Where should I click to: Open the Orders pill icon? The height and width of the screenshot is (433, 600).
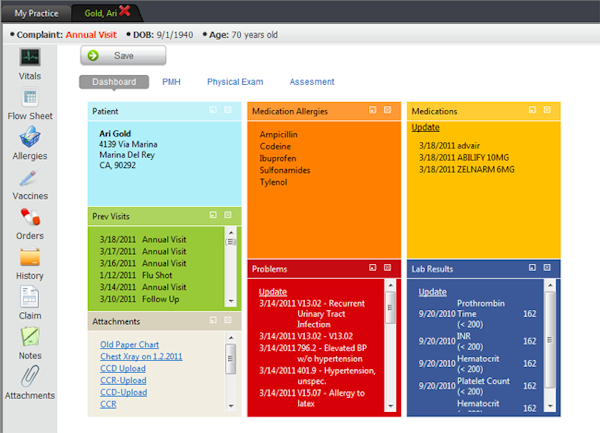tap(30, 216)
